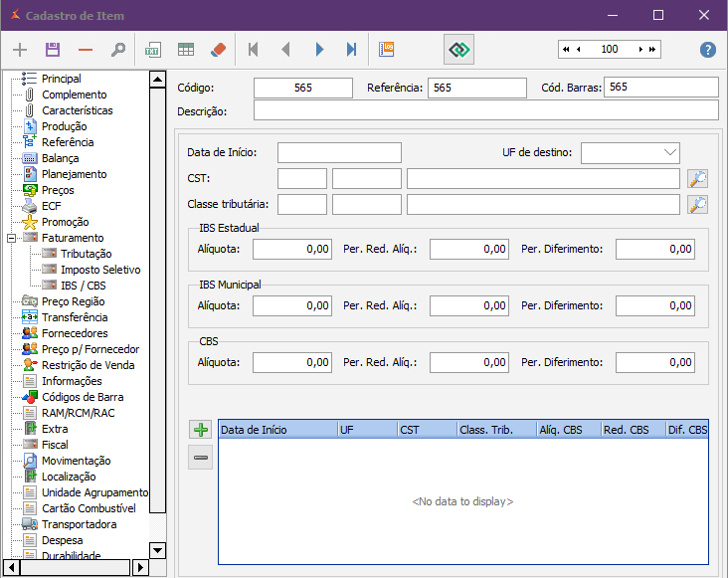Go to the first record

point(254,50)
